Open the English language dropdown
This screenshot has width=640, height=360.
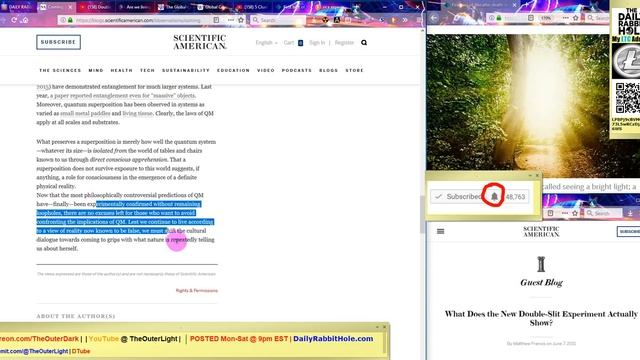[266, 42]
